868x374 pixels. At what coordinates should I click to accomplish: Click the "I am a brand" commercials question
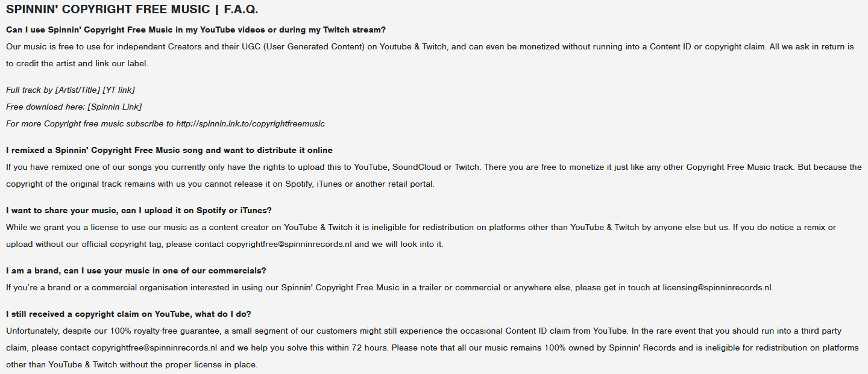136,270
